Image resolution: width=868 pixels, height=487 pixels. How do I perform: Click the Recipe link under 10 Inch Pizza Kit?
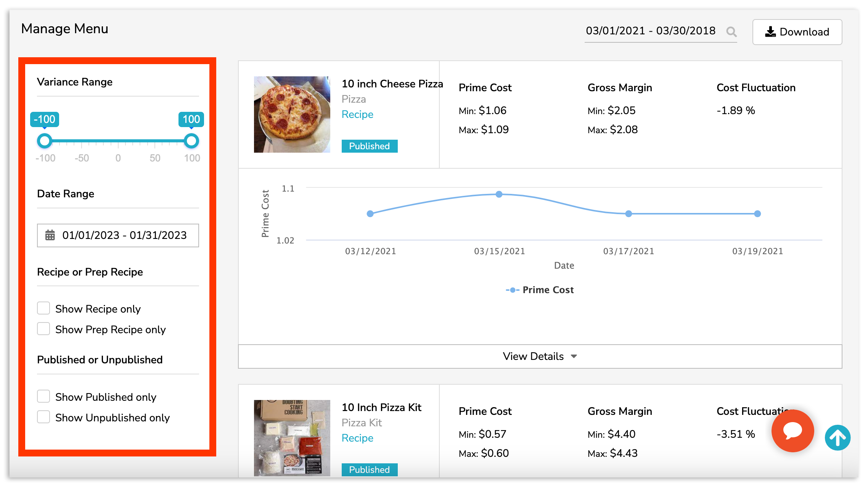(x=357, y=438)
